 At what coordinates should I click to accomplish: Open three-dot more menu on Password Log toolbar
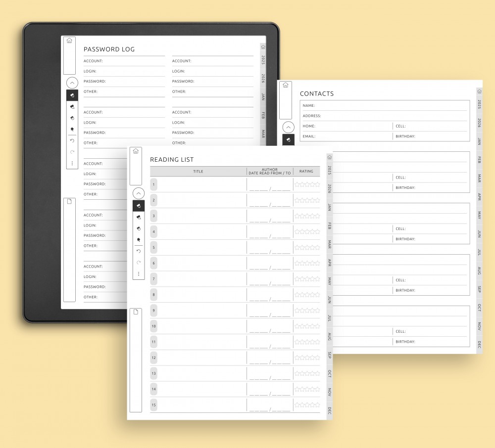coord(72,163)
